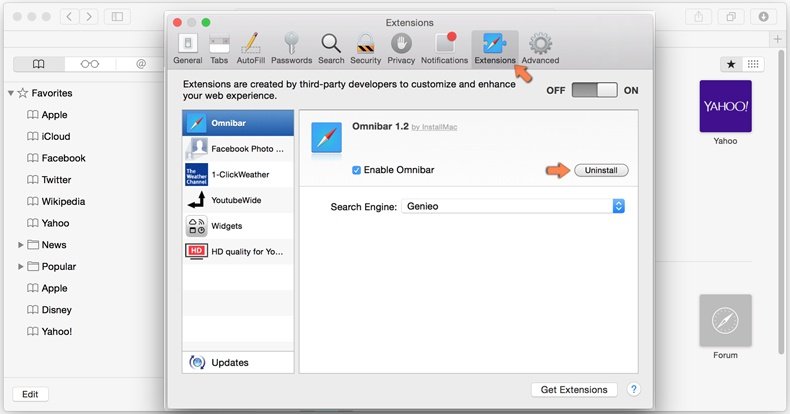Select the YoutubeWide extension
Image resolution: width=790 pixels, height=414 pixels.
coord(238,200)
